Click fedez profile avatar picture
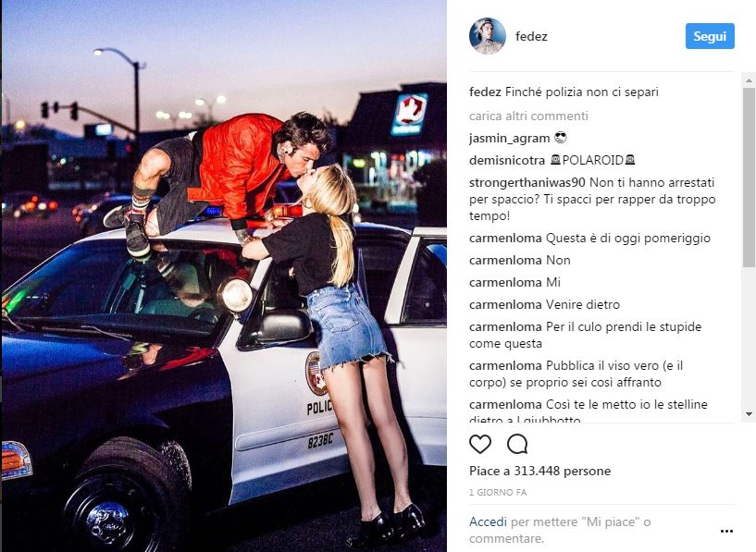This screenshot has width=756, height=552. (x=488, y=36)
